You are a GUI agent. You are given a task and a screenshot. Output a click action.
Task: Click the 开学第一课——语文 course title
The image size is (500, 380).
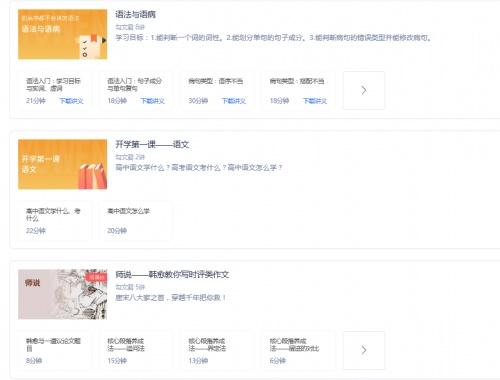click(152, 144)
